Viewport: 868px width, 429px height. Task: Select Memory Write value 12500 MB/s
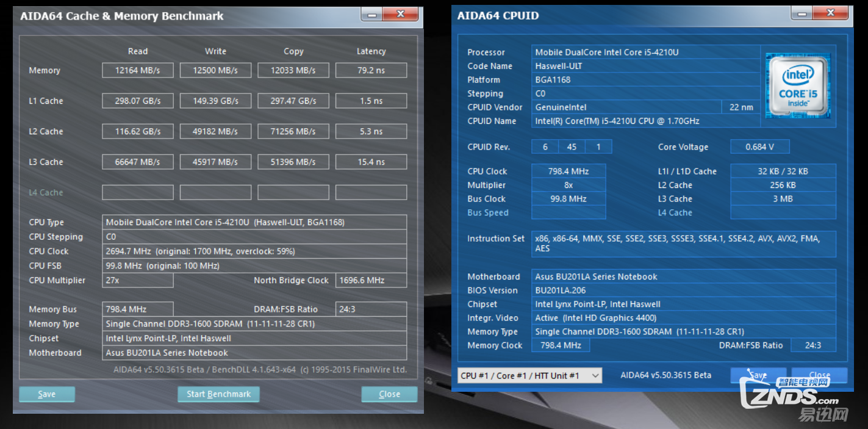[x=215, y=70]
